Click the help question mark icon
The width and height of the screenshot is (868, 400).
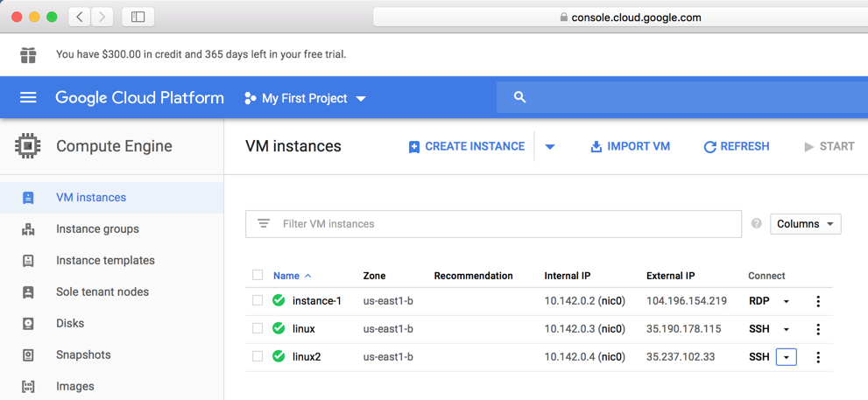(x=757, y=224)
